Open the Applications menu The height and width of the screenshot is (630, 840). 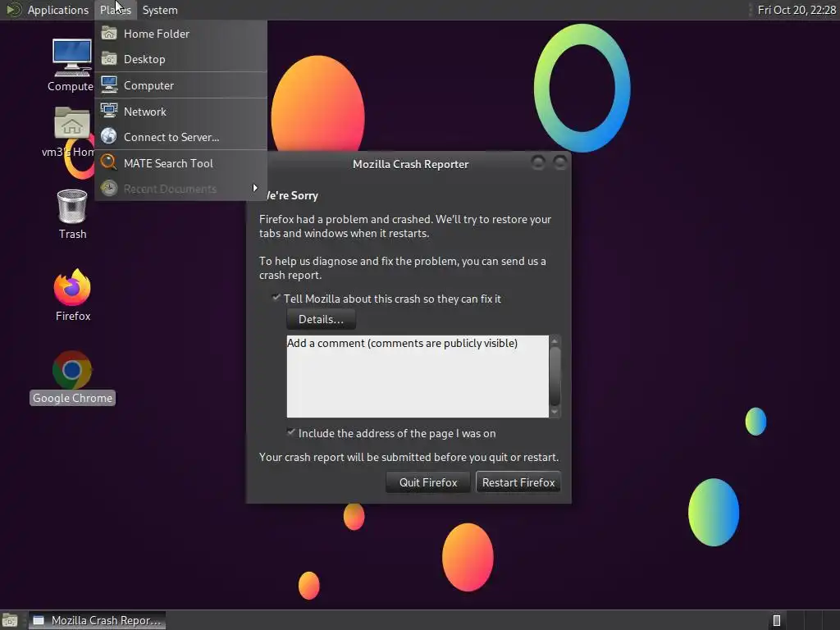(58, 10)
